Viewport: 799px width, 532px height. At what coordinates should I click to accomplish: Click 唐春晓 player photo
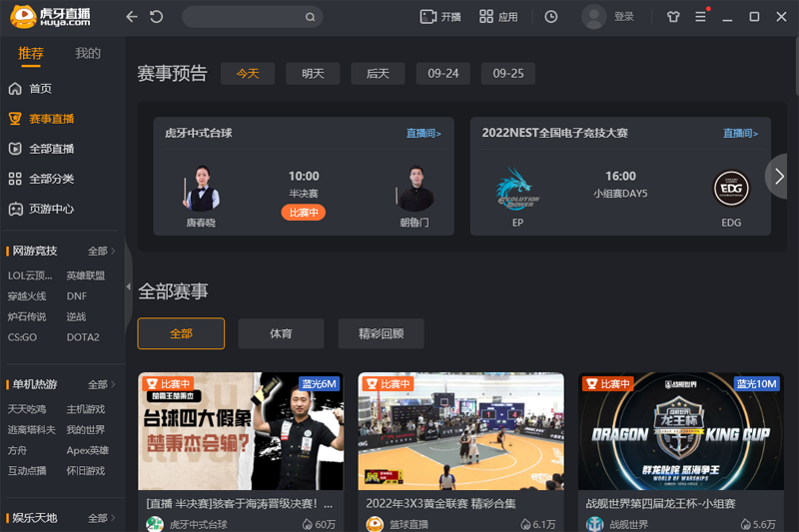(202, 188)
